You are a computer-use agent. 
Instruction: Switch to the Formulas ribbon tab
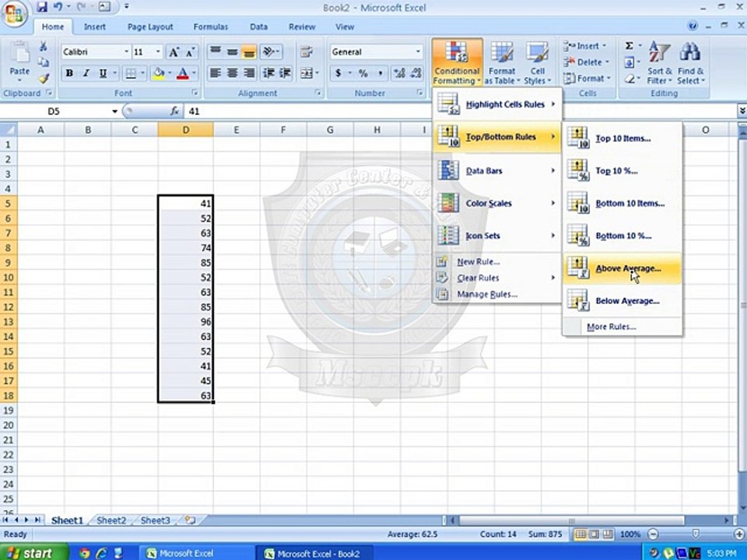211,26
